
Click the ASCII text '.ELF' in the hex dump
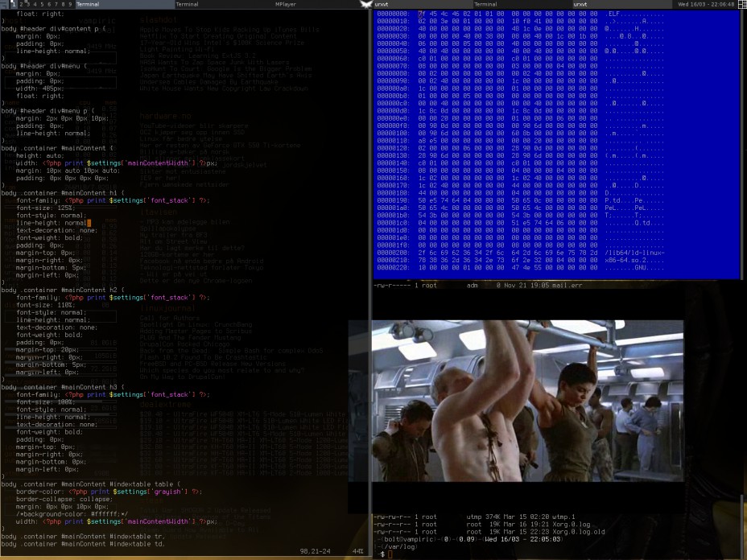point(613,14)
